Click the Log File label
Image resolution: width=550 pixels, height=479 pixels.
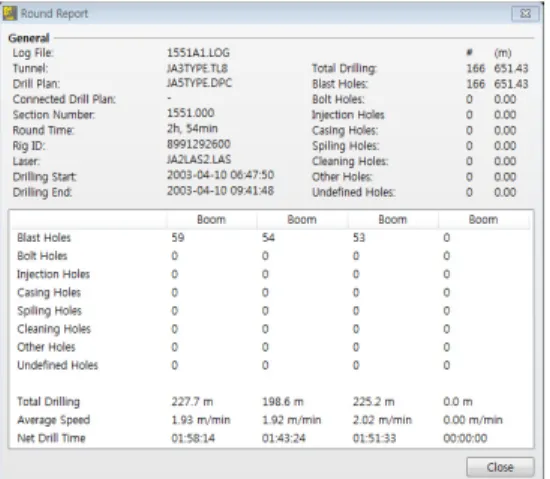(33, 53)
